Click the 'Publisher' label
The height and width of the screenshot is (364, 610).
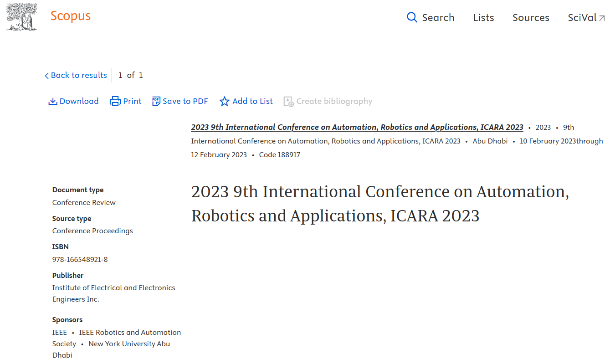(x=68, y=276)
